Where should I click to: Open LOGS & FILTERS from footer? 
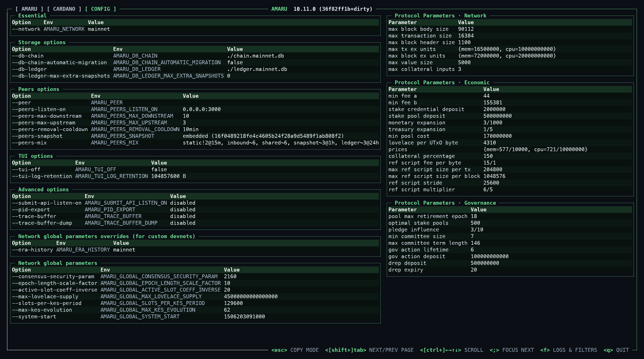point(568,350)
